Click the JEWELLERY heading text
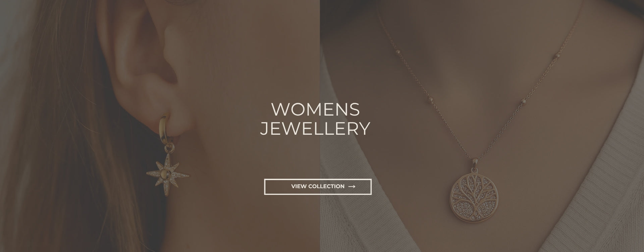The height and width of the screenshot is (252, 644). click(x=315, y=129)
